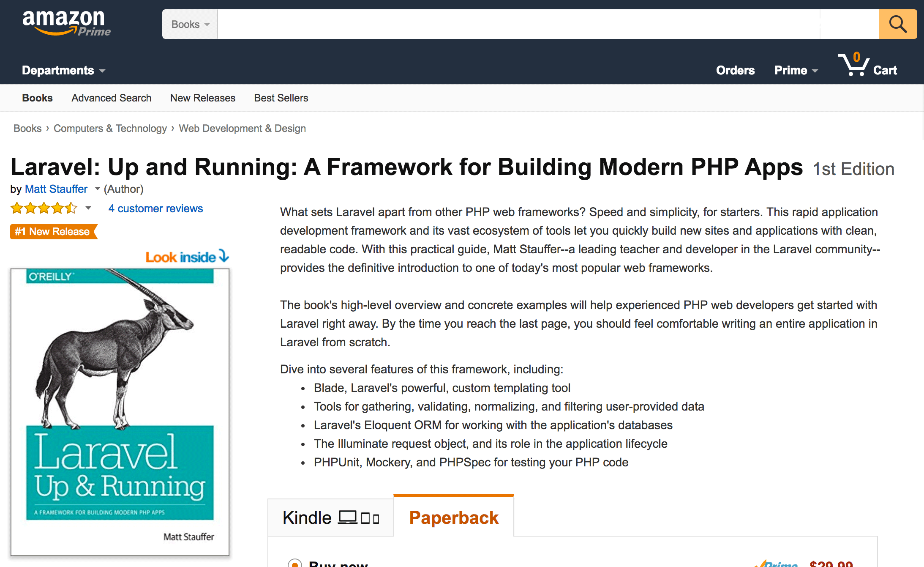
Task: Click Web Development & Design breadcrumb
Action: click(x=243, y=128)
